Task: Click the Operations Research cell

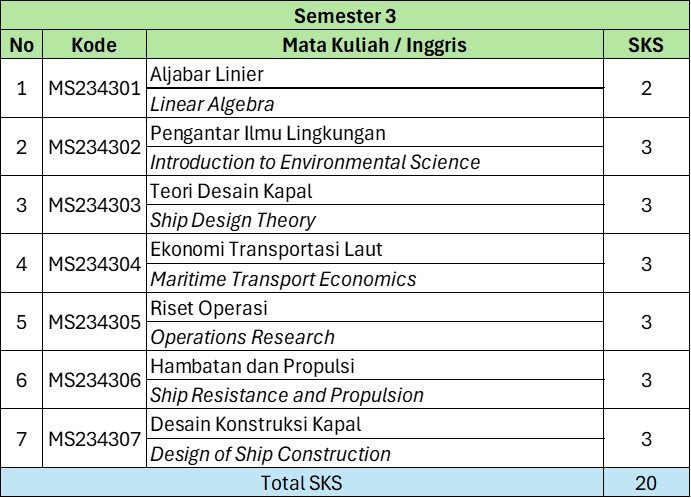Action: (x=242, y=337)
